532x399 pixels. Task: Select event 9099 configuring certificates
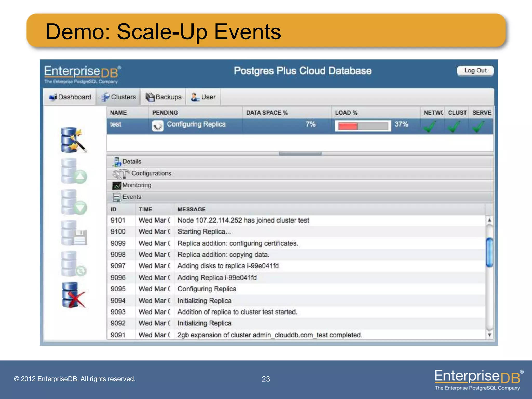(x=296, y=243)
